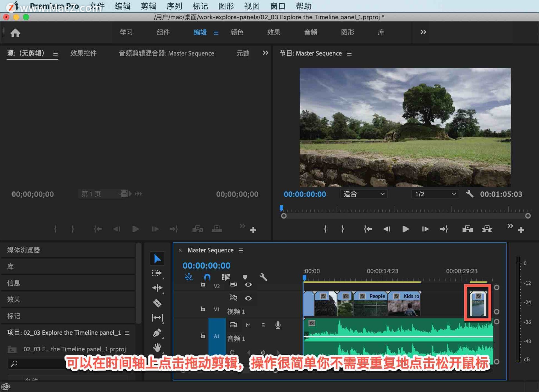Show more workspaces overflow chevron
The image size is (539, 392).
[423, 32]
